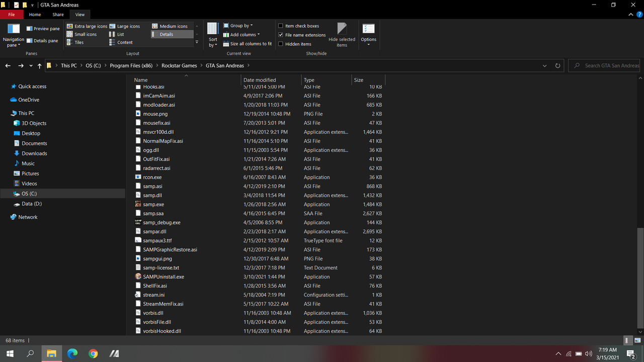Select the samp_debug.exe icon
Viewport: 644px width, 362px height.
coord(138,223)
